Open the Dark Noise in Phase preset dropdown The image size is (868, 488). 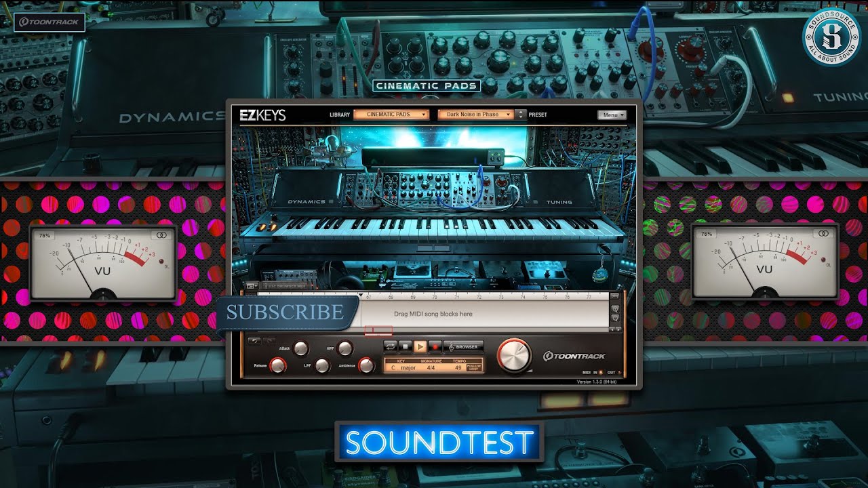point(476,115)
